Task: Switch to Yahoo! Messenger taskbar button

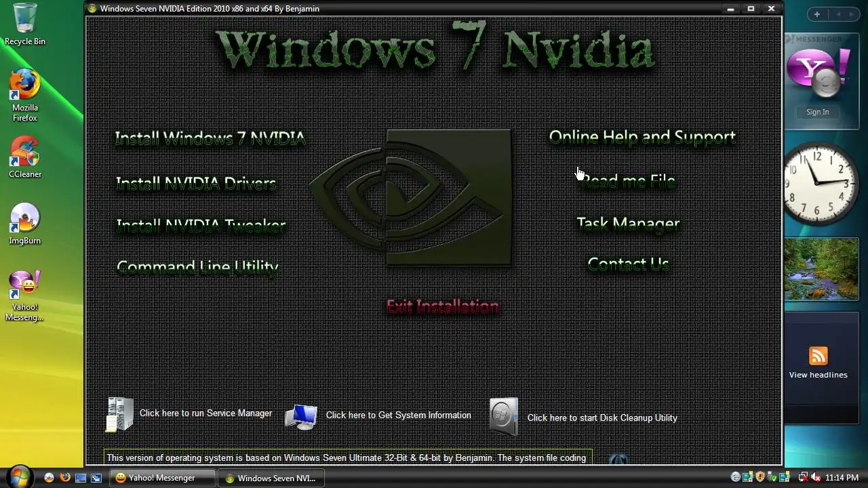Action: click(x=163, y=478)
